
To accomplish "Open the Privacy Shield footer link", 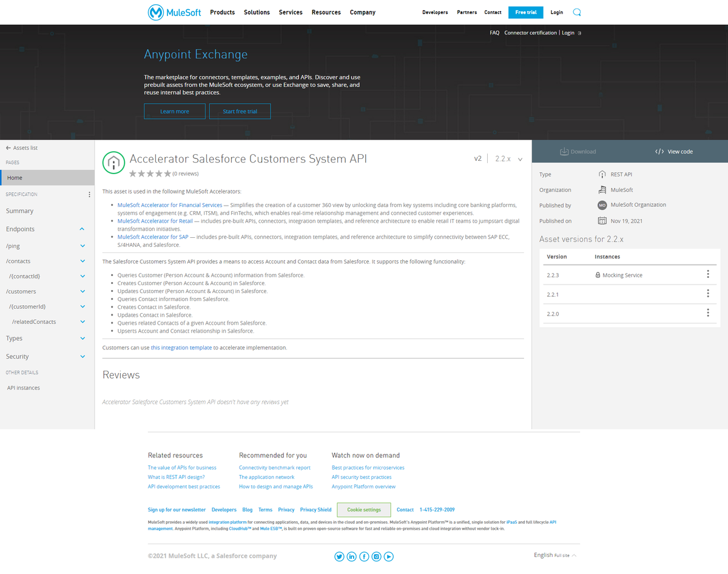I will [x=315, y=510].
